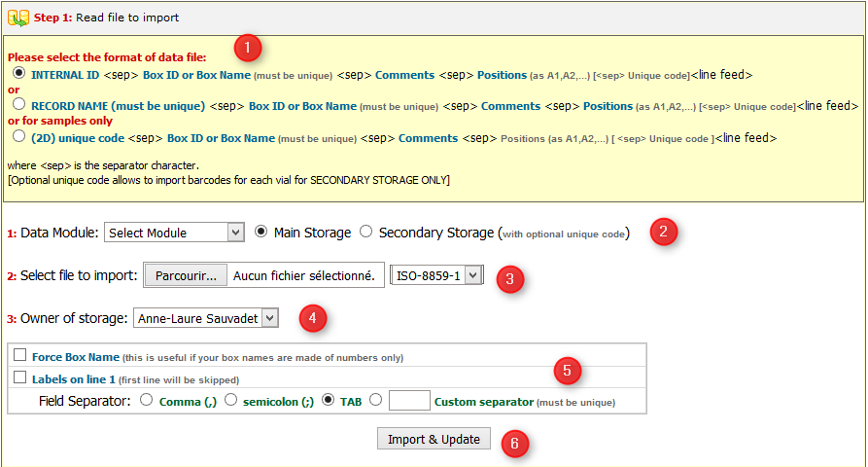Image resolution: width=868 pixels, height=467 pixels.
Task: Click the custom separator text field
Action: coord(409,400)
